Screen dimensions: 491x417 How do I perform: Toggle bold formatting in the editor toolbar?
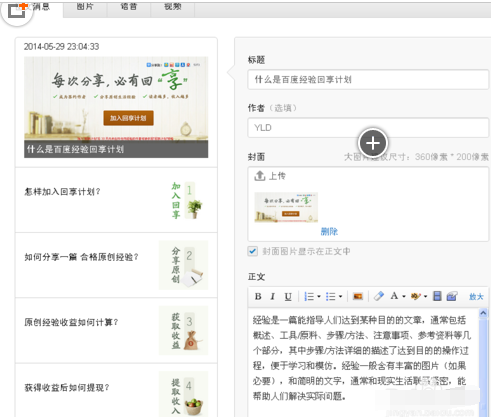[258, 296]
